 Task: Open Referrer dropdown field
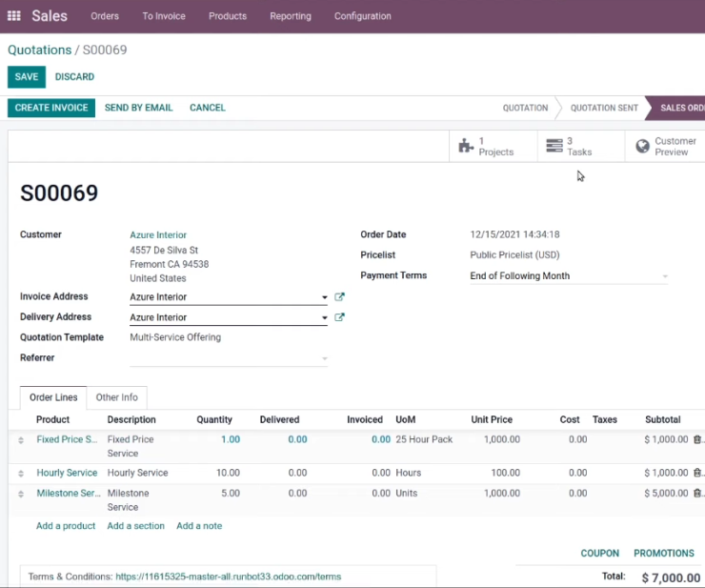229,358
